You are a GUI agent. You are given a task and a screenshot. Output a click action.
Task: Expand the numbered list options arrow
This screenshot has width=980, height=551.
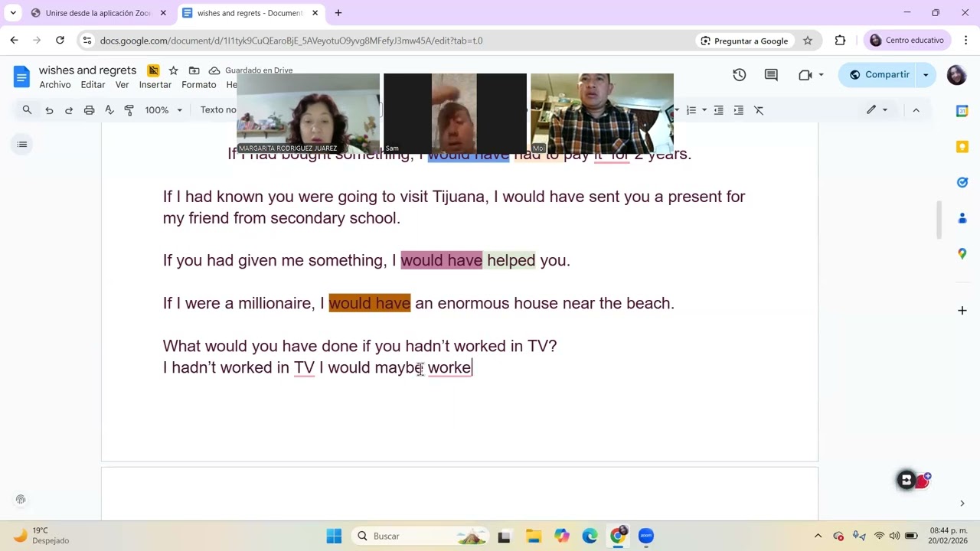pos(704,110)
